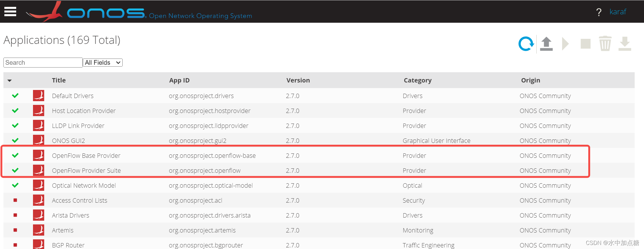Click Host Location Provider app icon
644x249 pixels.
click(x=39, y=110)
